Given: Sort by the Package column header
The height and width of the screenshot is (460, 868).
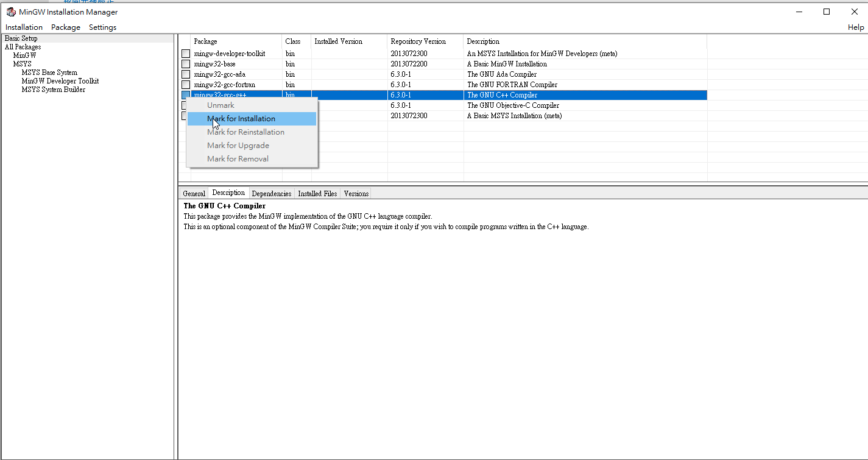Looking at the screenshot, I should click(x=236, y=41).
